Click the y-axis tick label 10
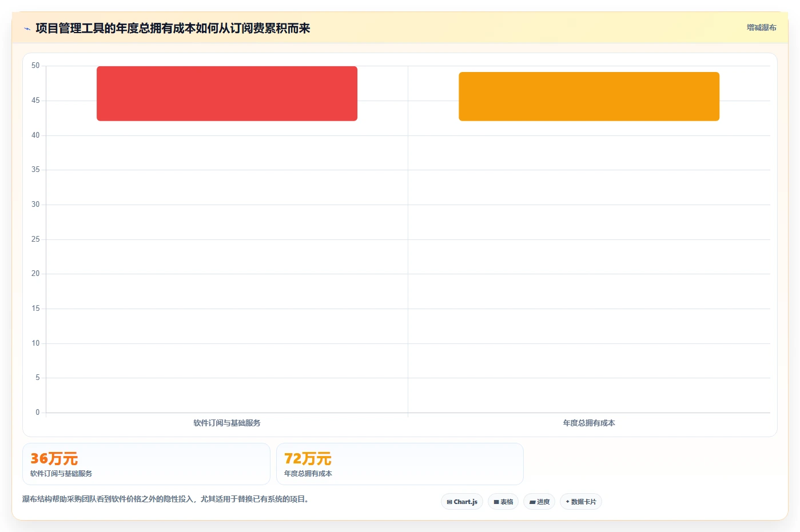This screenshot has height=532, width=800. coord(35,343)
